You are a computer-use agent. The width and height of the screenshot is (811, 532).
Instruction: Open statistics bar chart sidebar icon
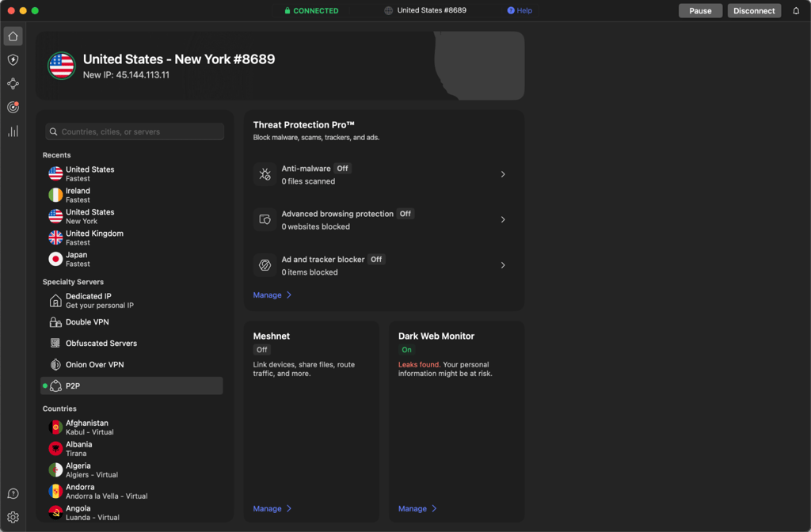point(13,131)
